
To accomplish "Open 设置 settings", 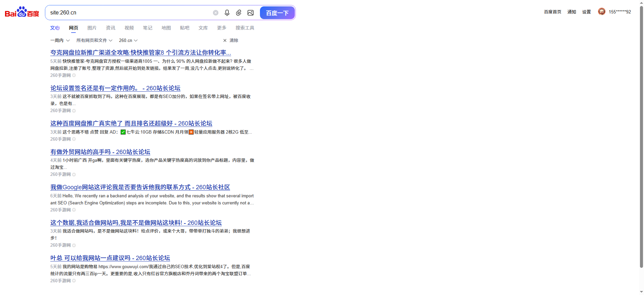I will coord(586,12).
